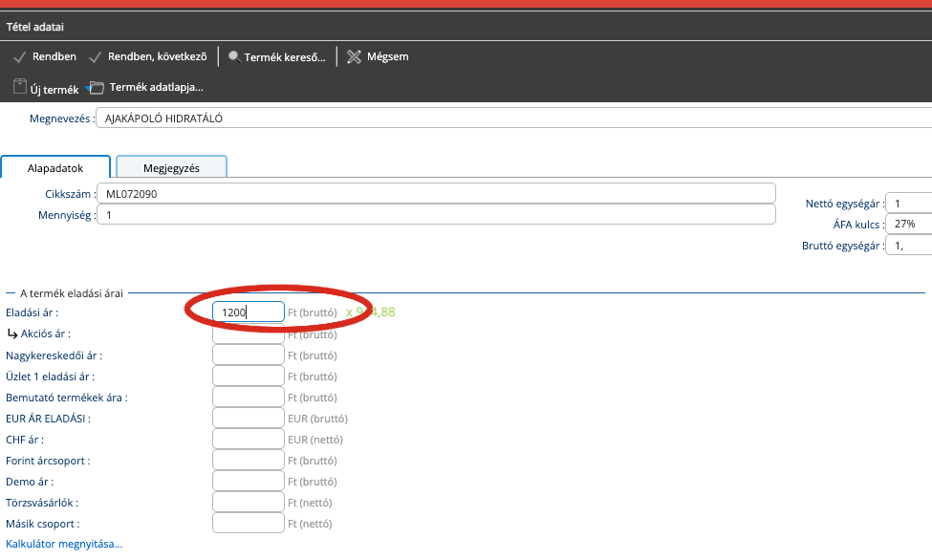The image size is (932, 560).
Task: Open the ÁFA kulcs 27% combo box
Action: point(908,225)
